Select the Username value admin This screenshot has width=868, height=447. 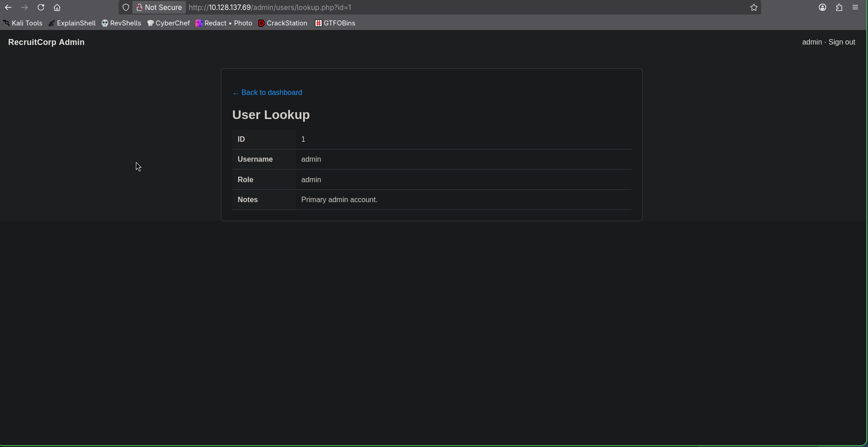point(311,159)
